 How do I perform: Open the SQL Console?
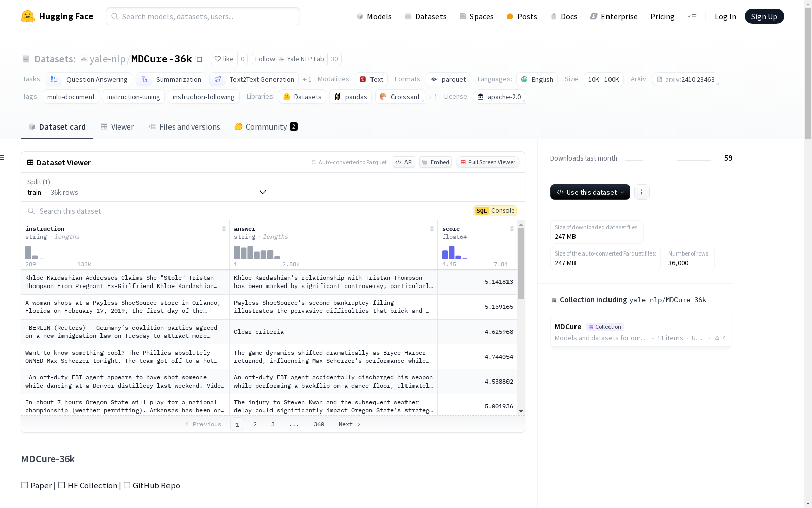point(495,211)
